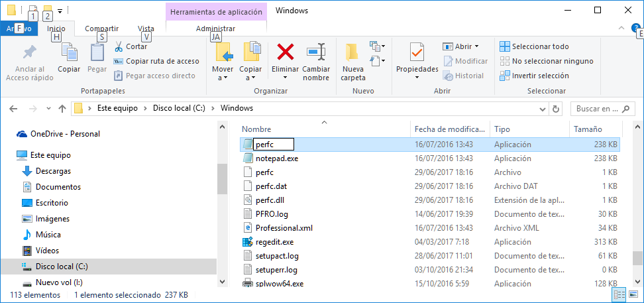Click No seleccionar ninguno
The width and height of the screenshot is (644, 303).
click(x=547, y=61)
